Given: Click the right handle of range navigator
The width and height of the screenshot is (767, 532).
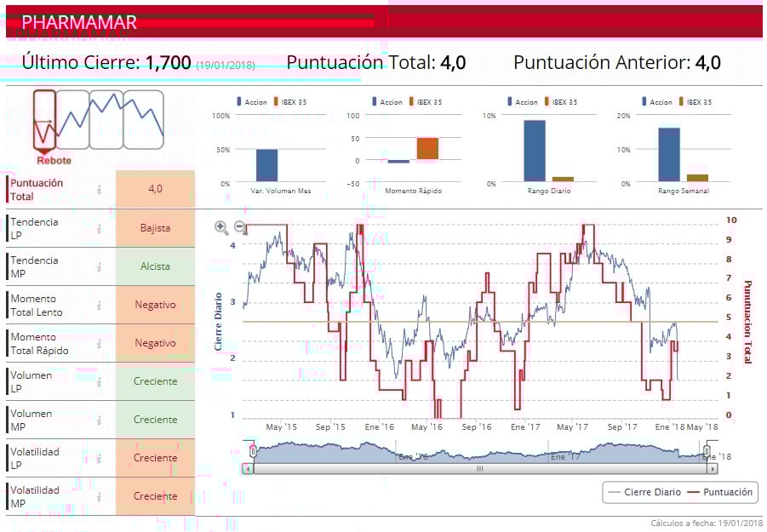Looking at the screenshot, I should coord(707,451).
